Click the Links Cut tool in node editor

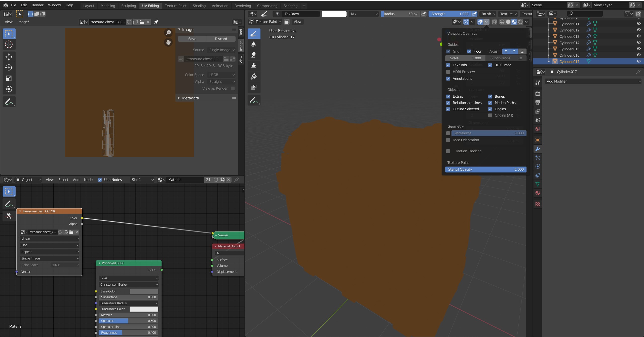pos(9,216)
